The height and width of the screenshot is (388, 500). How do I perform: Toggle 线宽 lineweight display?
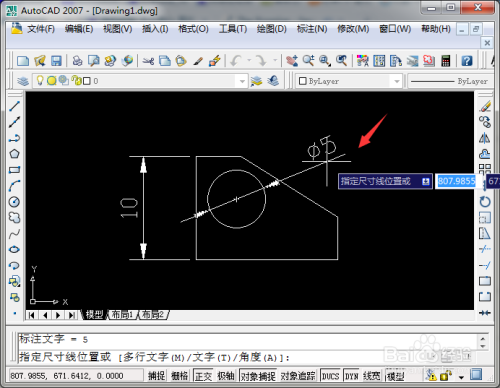tap(371, 376)
